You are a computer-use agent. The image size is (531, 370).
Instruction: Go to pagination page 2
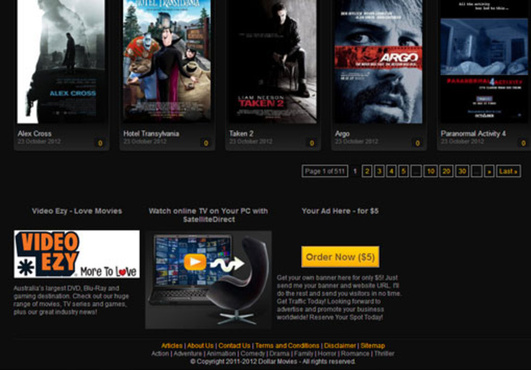(367, 171)
